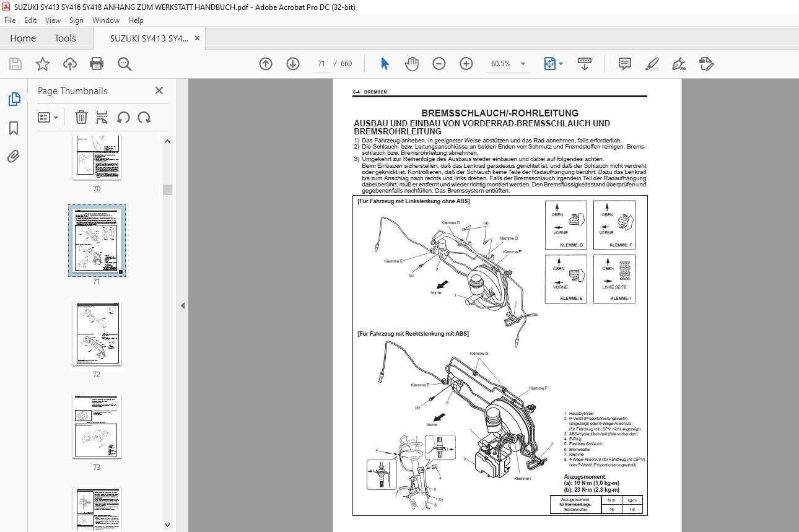The image size is (799, 532).
Task: Click the 'KLEMME: D' diagram label
Action: 572,245
